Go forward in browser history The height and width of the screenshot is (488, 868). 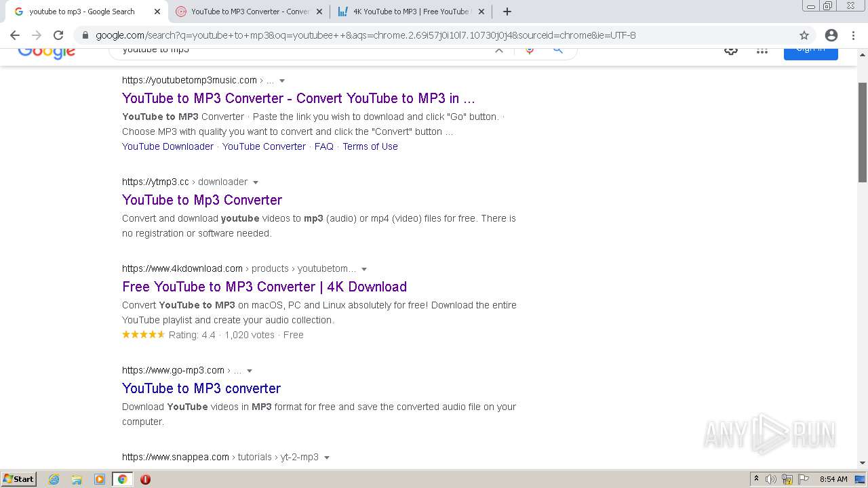pos(37,35)
